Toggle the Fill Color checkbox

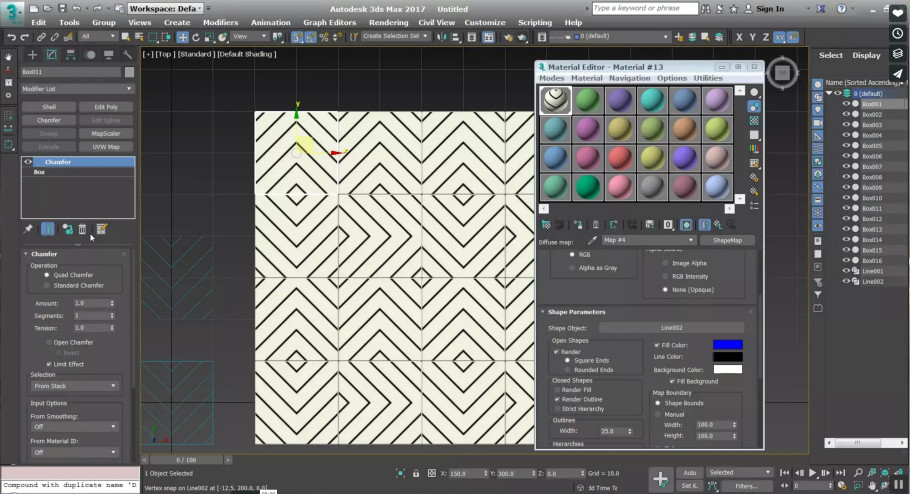click(x=657, y=345)
